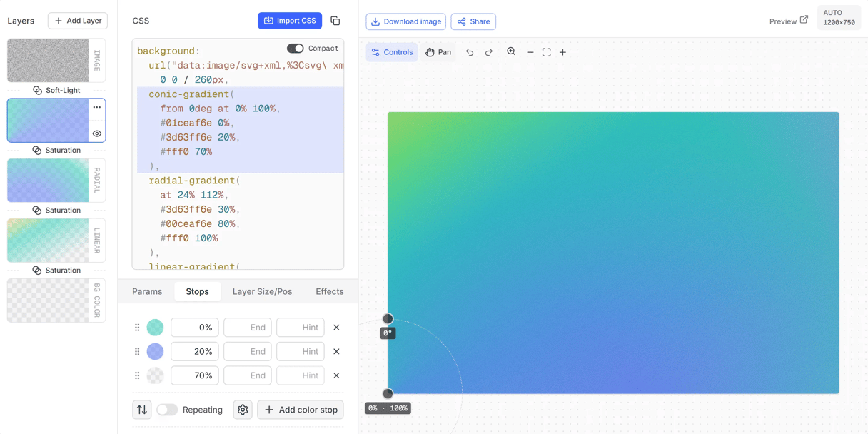Screen dimensions: 868x434
Task: Select the teal color swatch for the 0% stop
Action: tap(155, 327)
